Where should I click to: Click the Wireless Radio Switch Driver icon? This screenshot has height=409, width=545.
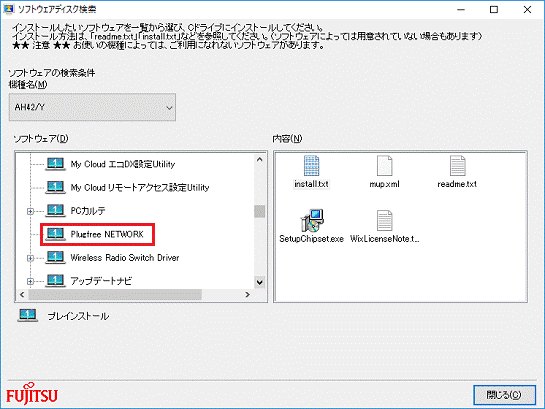click(55, 257)
